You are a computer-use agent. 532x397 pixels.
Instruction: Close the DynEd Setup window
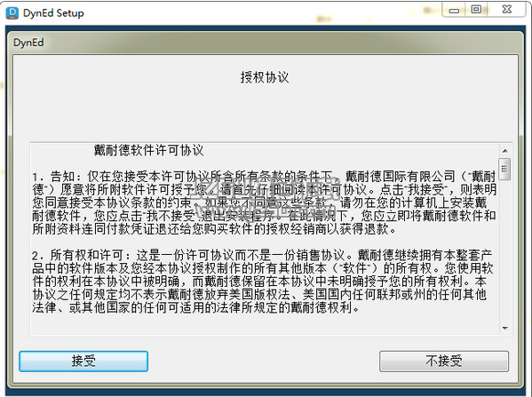506,10
